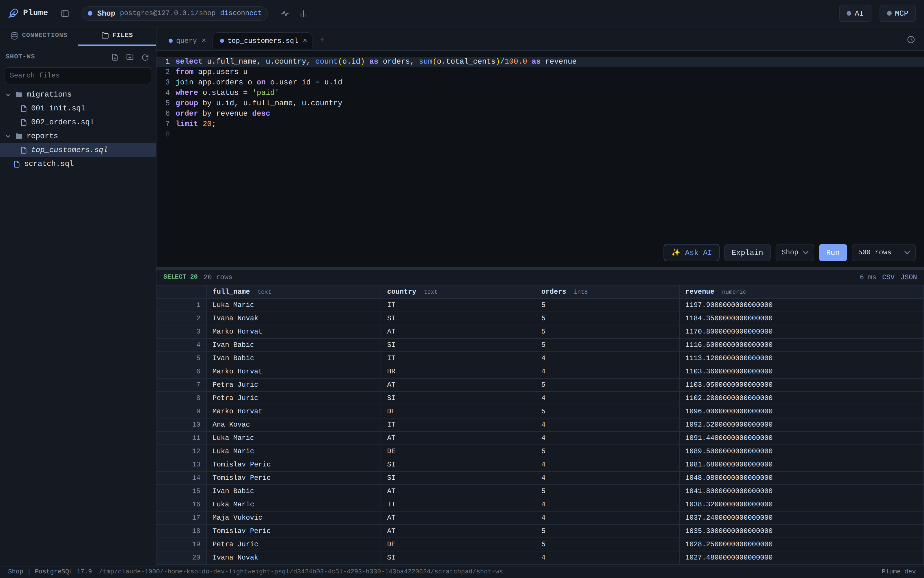
Task: Click the 6 ms query time label
Action: (867, 277)
